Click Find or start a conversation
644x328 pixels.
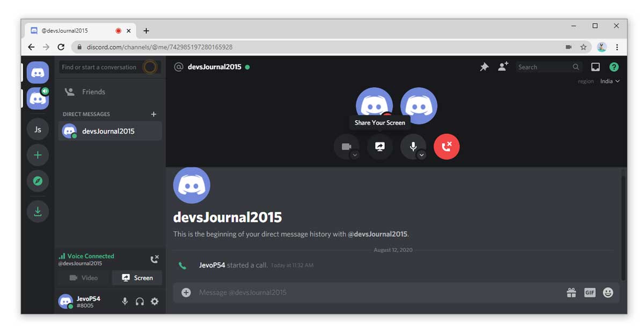coord(110,67)
